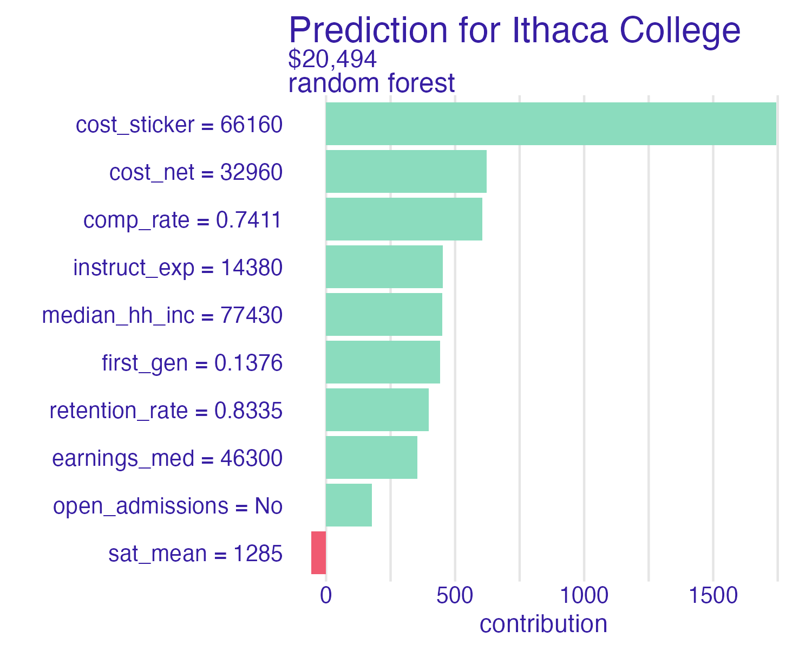Viewport: 812px width, 650px height.
Task: Click the "contribution" x-axis label
Action: (x=543, y=624)
